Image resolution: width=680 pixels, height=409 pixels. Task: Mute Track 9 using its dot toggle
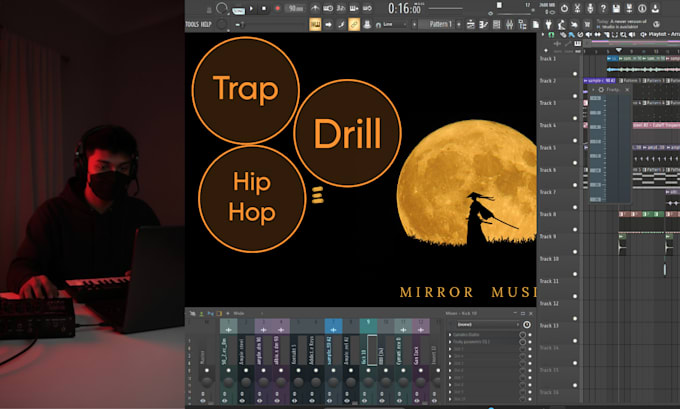[575, 252]
